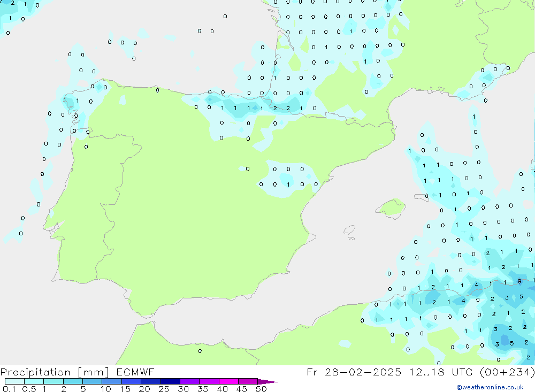The height and width of the screenshot is (392, 535).
Task: Click the legend scale label "15"
Action: point(125,389)
